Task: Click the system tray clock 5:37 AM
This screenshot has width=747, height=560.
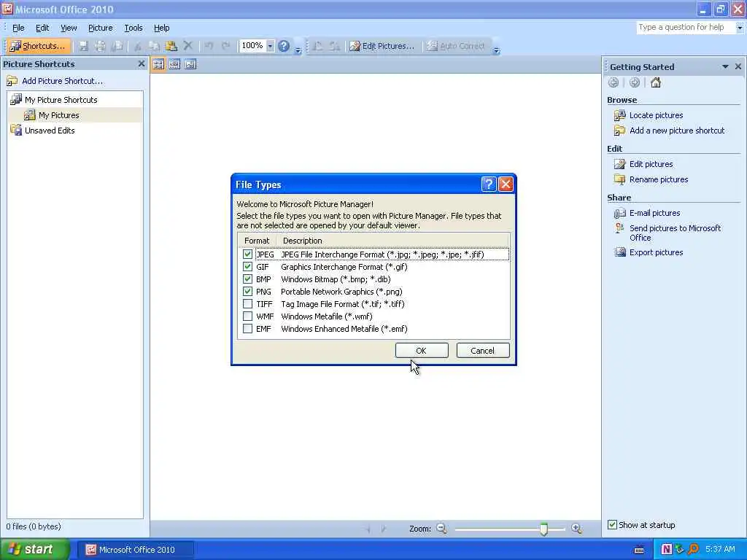Action: 720,550
